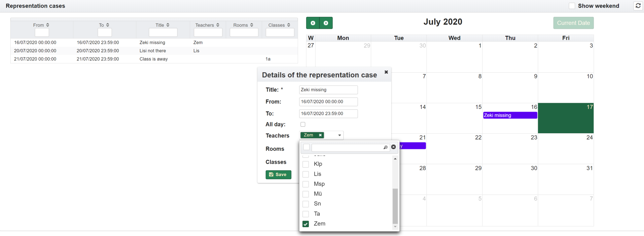Close the representation case details dialog
This screenshot has width=644, height=236.
(x=386, y=72)
